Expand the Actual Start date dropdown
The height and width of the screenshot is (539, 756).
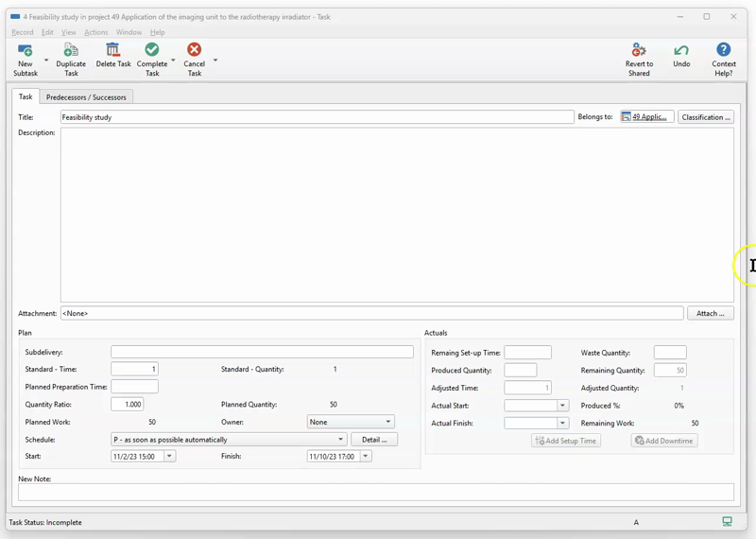coord(562,406)
